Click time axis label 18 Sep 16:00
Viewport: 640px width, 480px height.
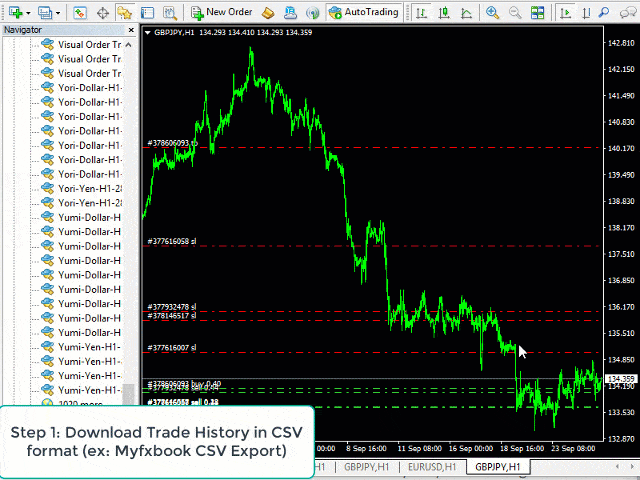[522, 448]
